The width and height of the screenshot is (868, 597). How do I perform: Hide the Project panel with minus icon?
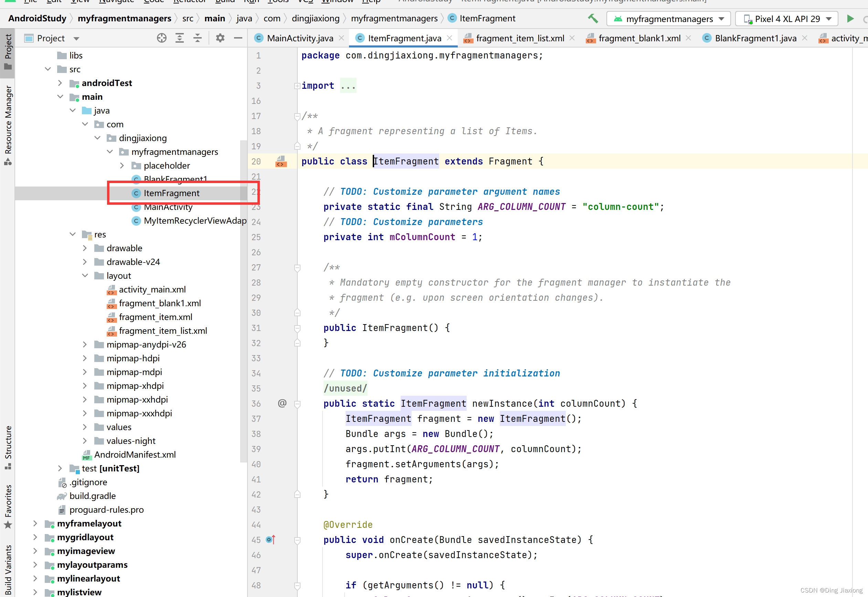(x=238, y=38)
